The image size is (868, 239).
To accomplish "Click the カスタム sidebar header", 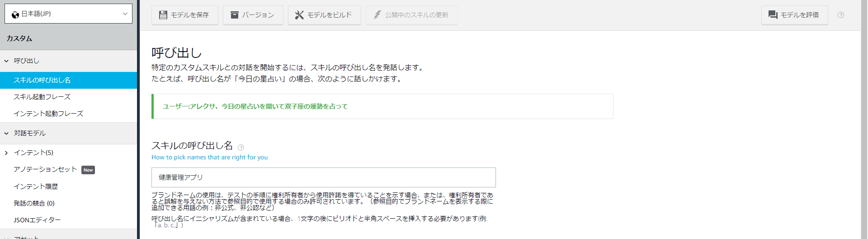I will coord(19,38).
